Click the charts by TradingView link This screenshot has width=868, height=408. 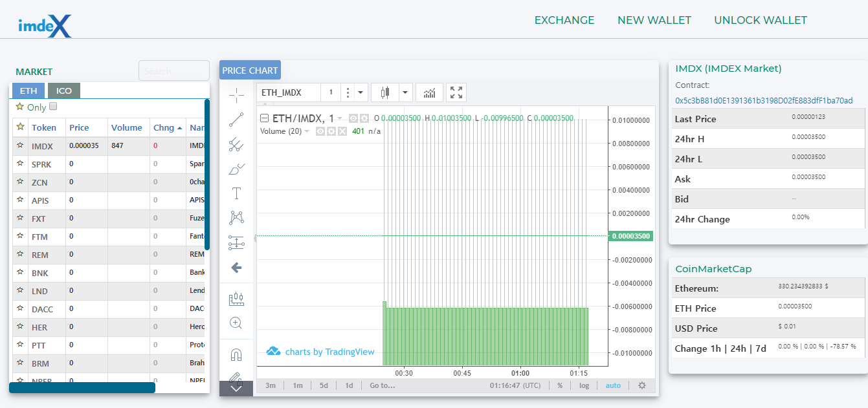pos(330,352)
